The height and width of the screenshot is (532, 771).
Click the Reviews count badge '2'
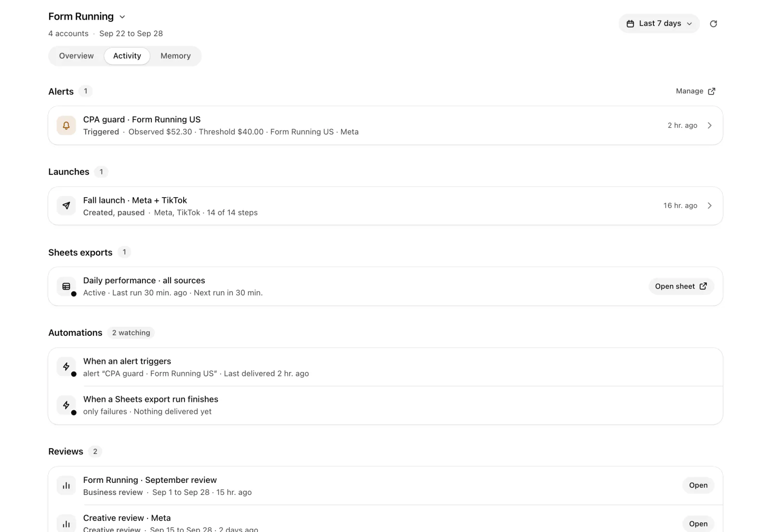click(95, 452)
